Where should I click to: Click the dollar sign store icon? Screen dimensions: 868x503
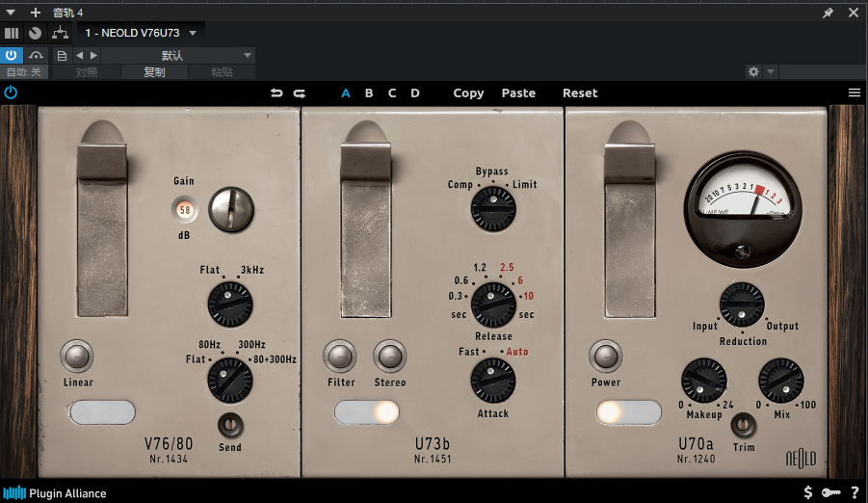[808, 492]
